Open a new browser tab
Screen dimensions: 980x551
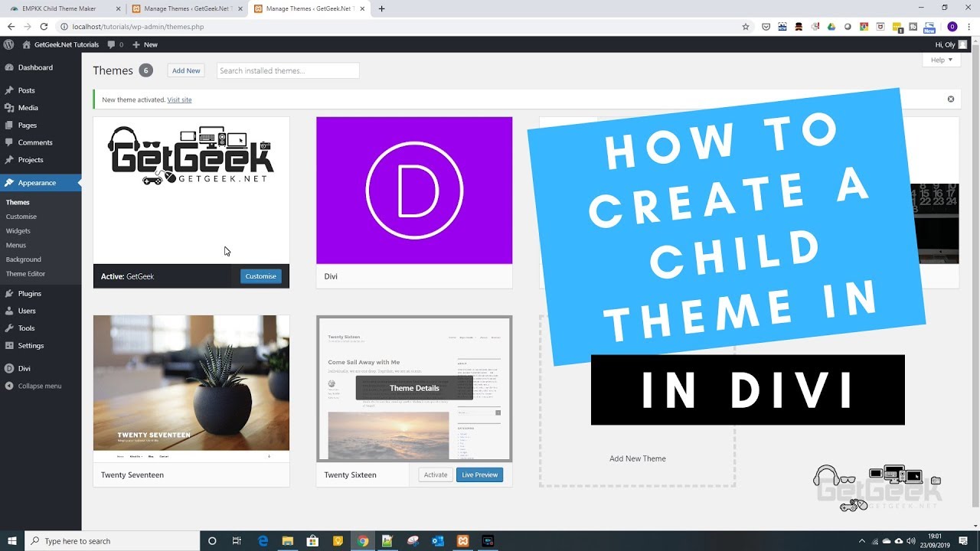click(x=382, y=8)
